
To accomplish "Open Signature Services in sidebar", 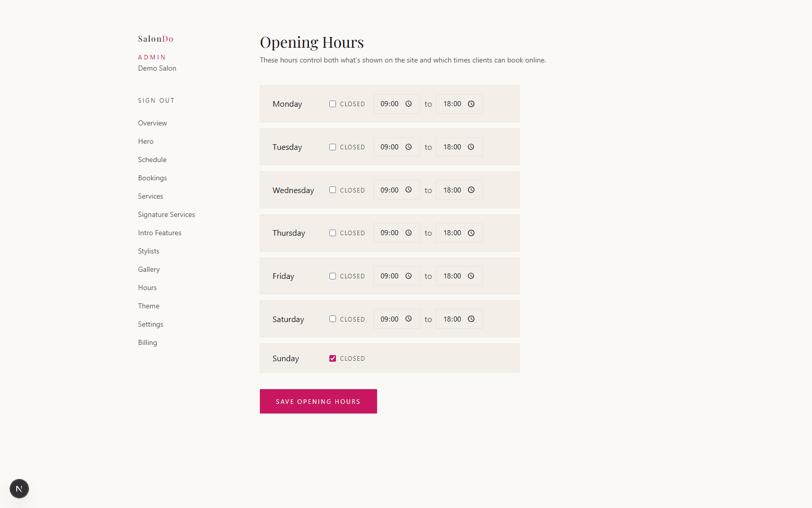I will (166, 214).
